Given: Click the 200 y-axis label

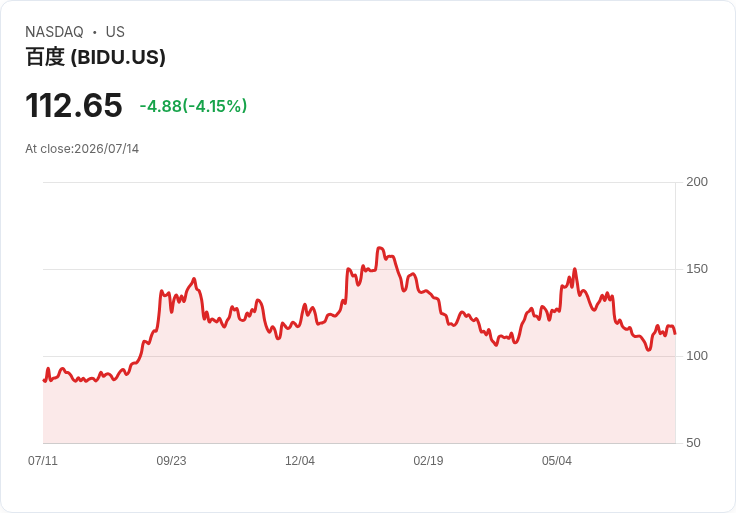Looking at the screenshot, I should click(697, 182).
